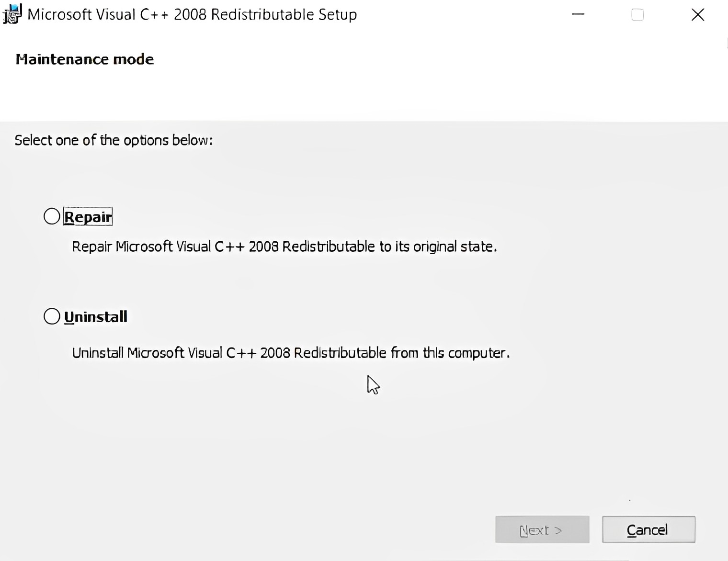The image size is (728, 561).
Task: Click the Repair description sentence
Action: 284,247
